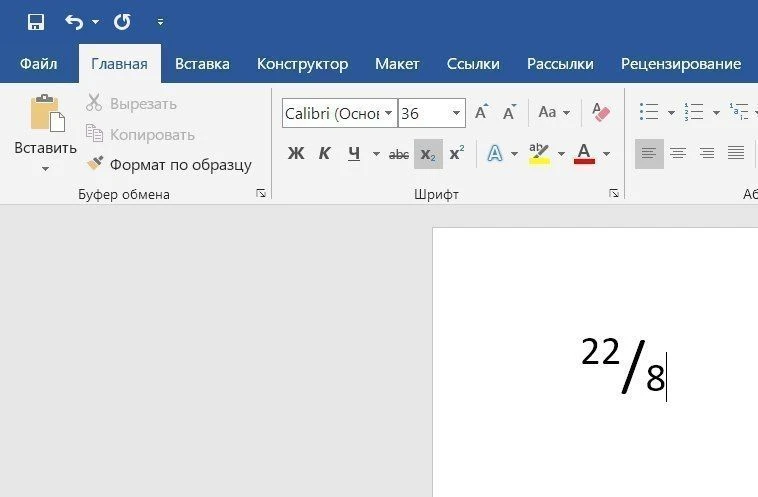Apply text effects with the outlined A
The height and width of the screenshot is (497, 758).
(x=495, y=154)
